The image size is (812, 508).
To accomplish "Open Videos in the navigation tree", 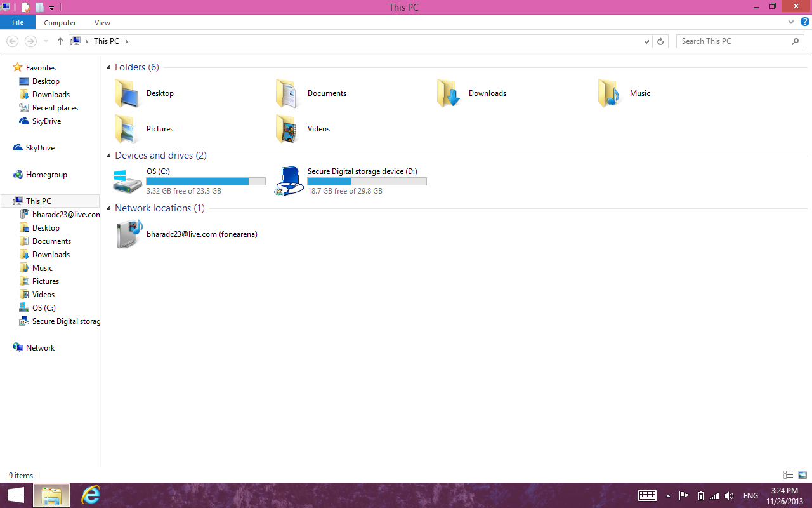I will [x=43, y=295].
